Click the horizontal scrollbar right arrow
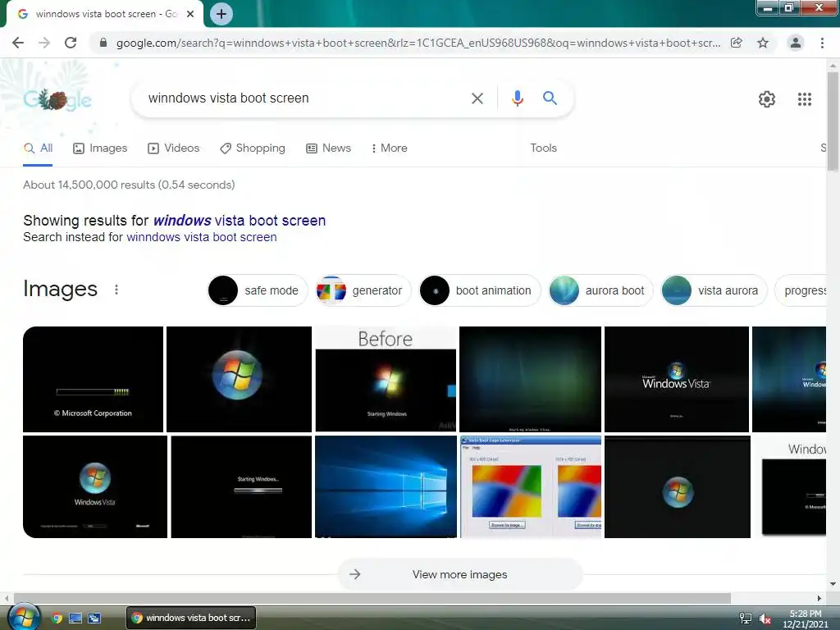This screenshot has width=840, height=630. tap(819, 598)
